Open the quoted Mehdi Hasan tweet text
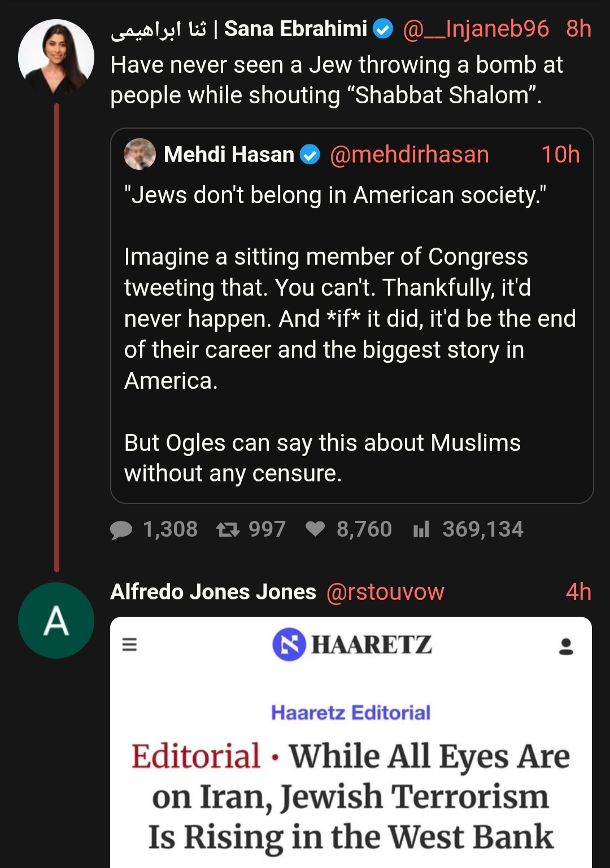This screenshot has width=610, height=868. [350, 334]
